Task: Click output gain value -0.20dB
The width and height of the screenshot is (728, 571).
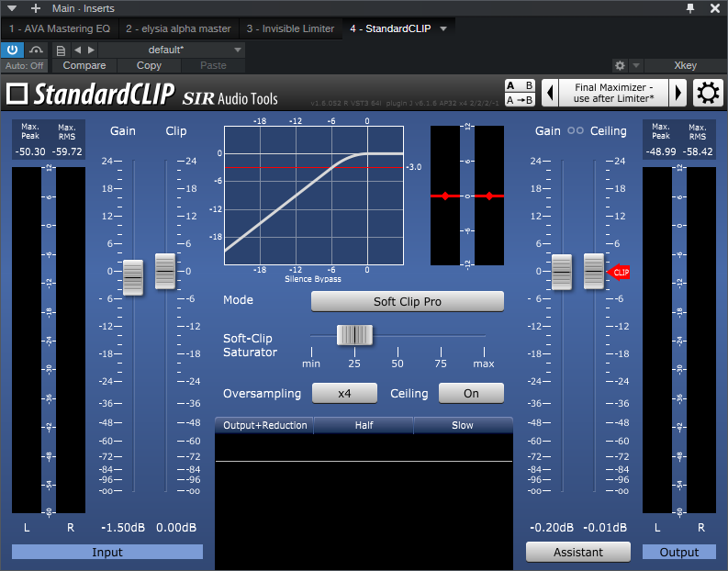Action: (x=552, y=528)
